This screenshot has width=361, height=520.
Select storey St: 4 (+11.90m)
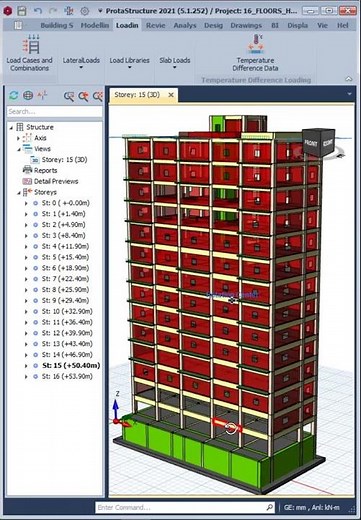coord(65,246)
